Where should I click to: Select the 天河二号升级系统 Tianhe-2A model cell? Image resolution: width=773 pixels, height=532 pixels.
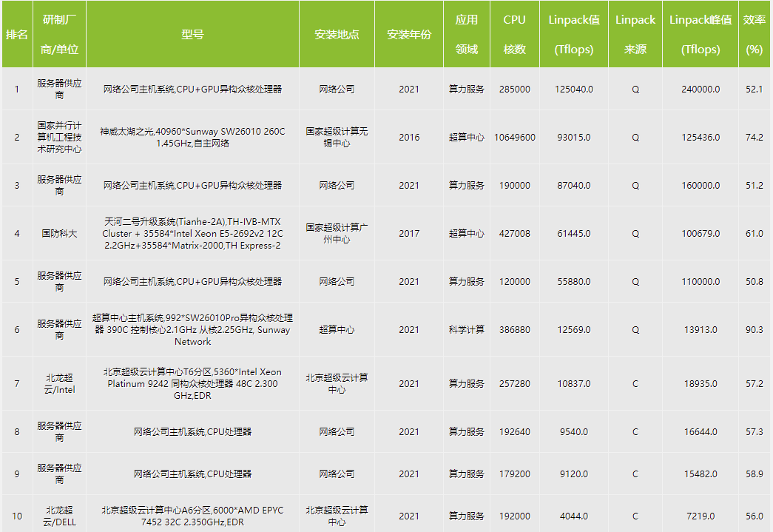(192, 233)
